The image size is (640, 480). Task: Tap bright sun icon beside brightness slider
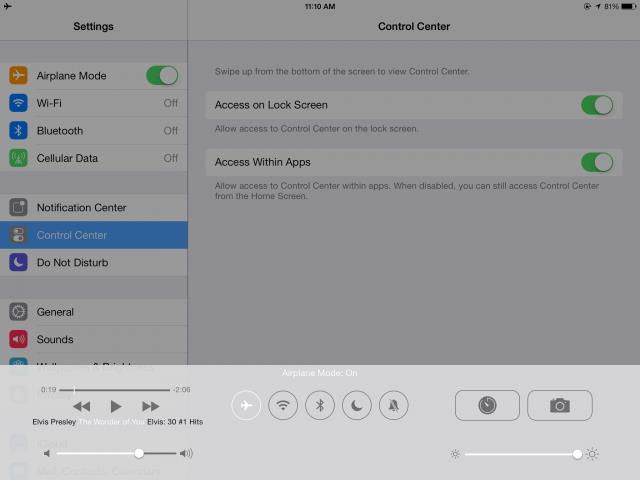592,454
